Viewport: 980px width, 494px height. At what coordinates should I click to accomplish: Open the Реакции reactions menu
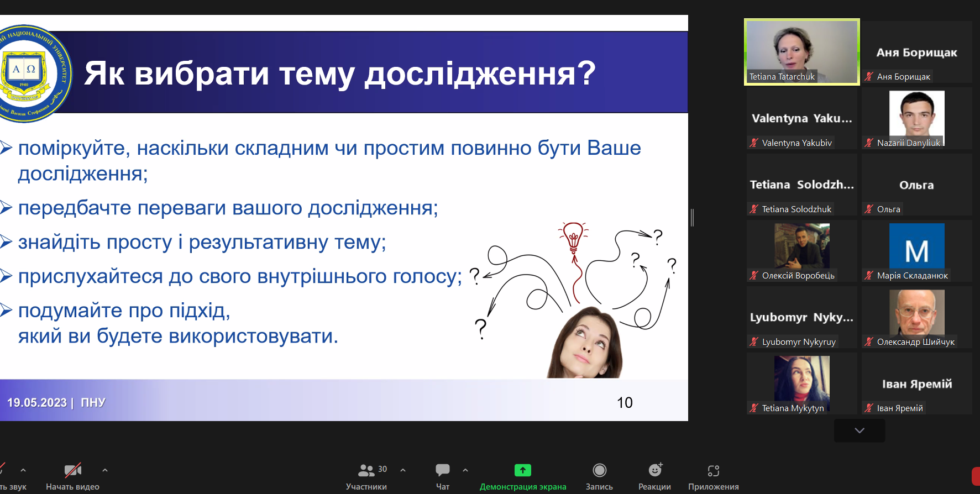pyautogui.click(x=654, y=476)
